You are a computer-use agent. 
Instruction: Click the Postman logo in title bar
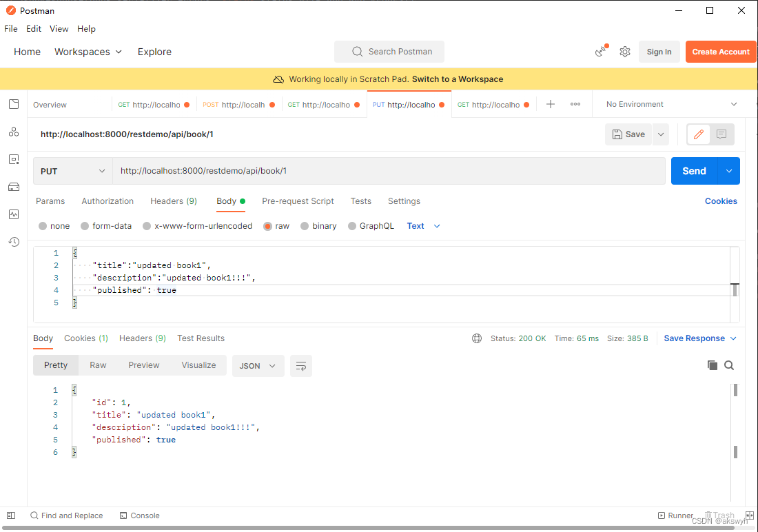pyautogui.click(x=10, y=10)
